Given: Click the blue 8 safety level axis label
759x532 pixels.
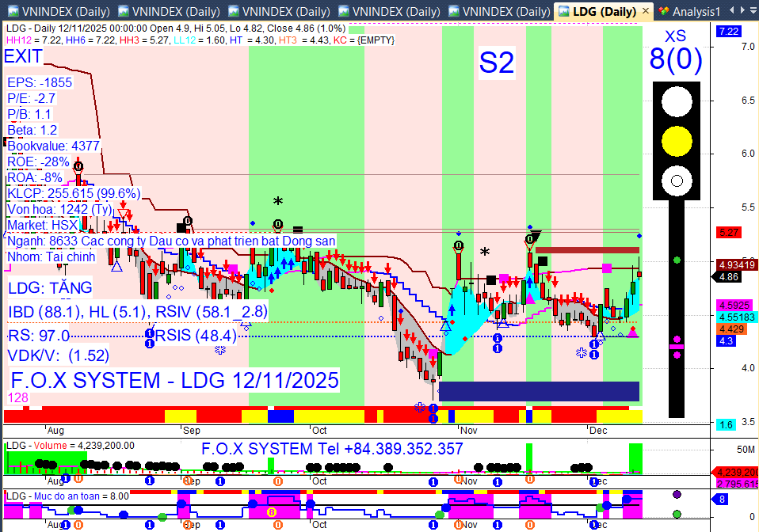Looking at the screenshot, I should pos(721,500).
